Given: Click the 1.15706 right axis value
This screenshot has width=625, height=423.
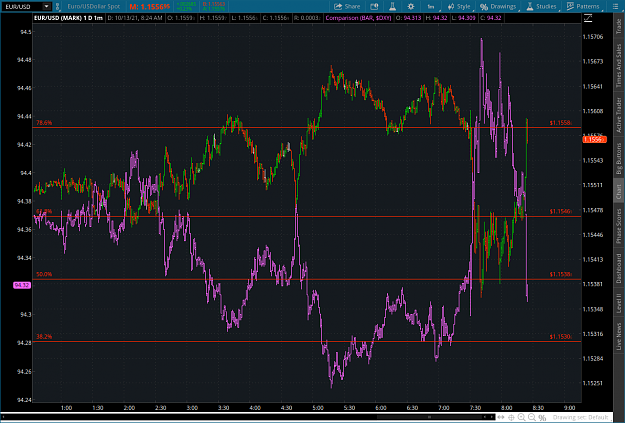Looking at the screenshot, I should 593,37.
